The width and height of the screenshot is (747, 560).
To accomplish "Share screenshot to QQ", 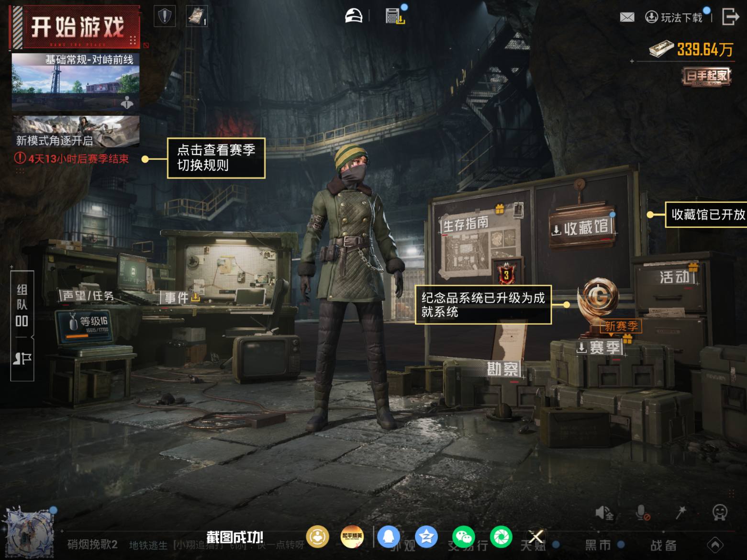I will [389, 537].
